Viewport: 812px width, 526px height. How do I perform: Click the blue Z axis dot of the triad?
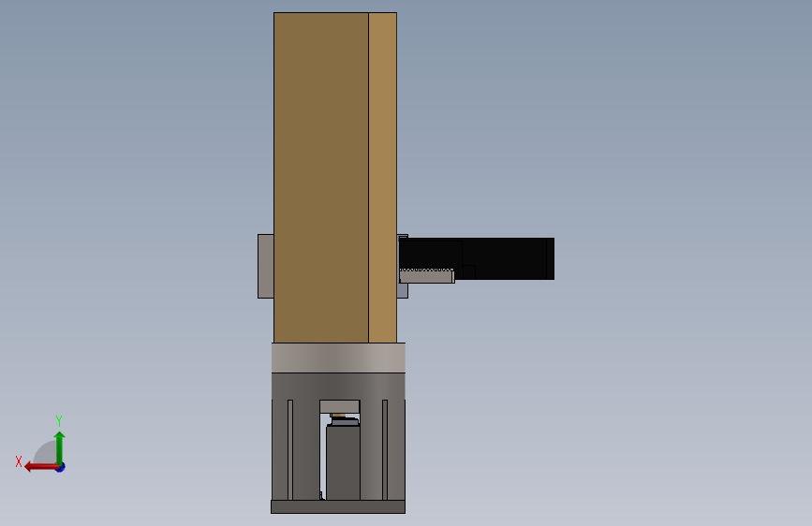point(61,468)
